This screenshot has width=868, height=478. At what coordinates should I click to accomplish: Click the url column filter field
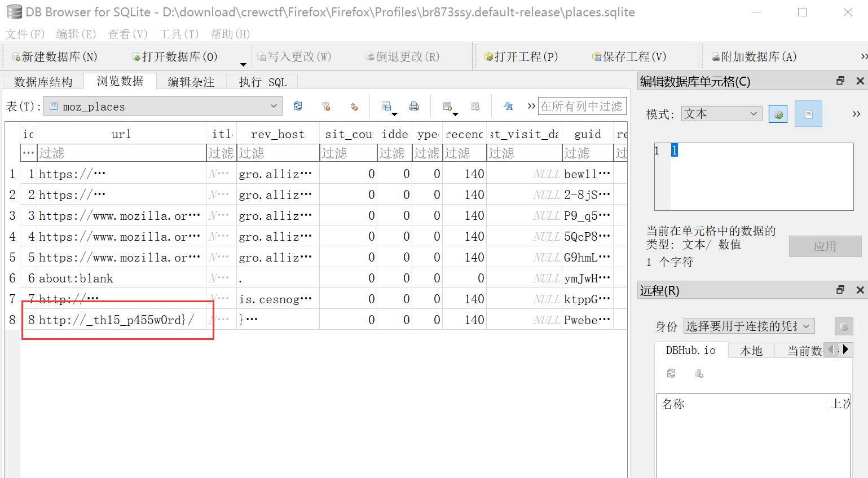(x=121, y=153)
